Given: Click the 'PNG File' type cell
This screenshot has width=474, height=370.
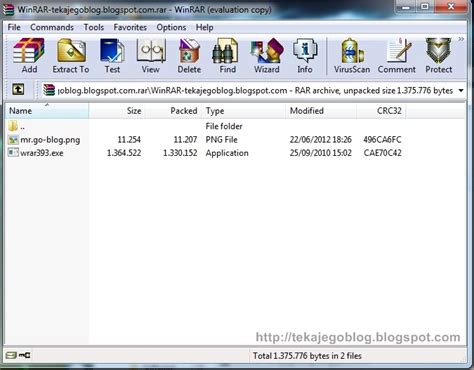Looking at the screenshot, I should [x=222, y=140].
